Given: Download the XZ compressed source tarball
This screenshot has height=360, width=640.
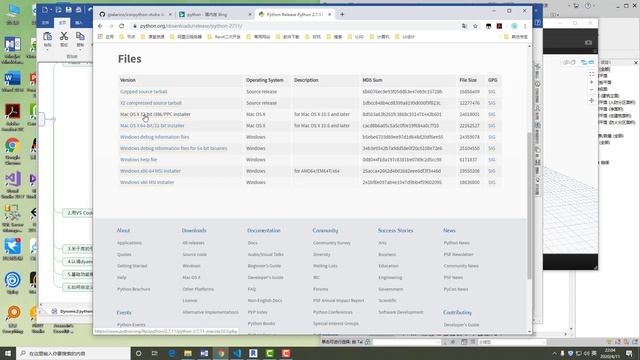Looking at the screenshot, I should pos(151,103).
